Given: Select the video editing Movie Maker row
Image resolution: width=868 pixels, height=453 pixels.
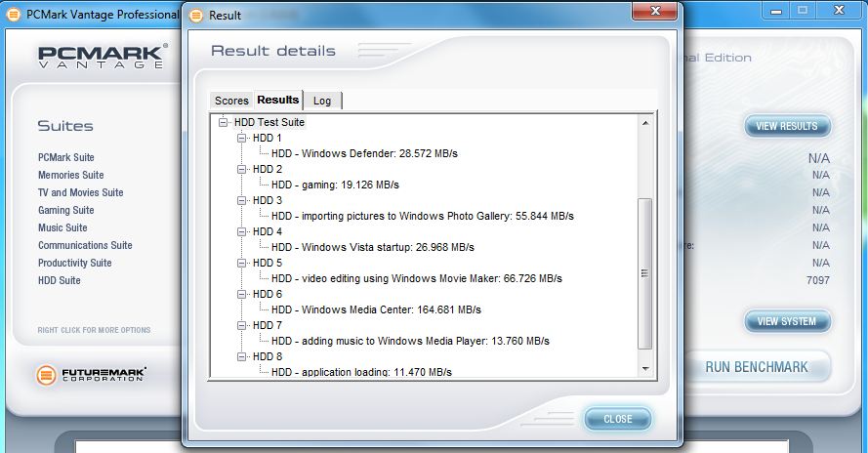Looking at the screenshot, I should point(416,278).
